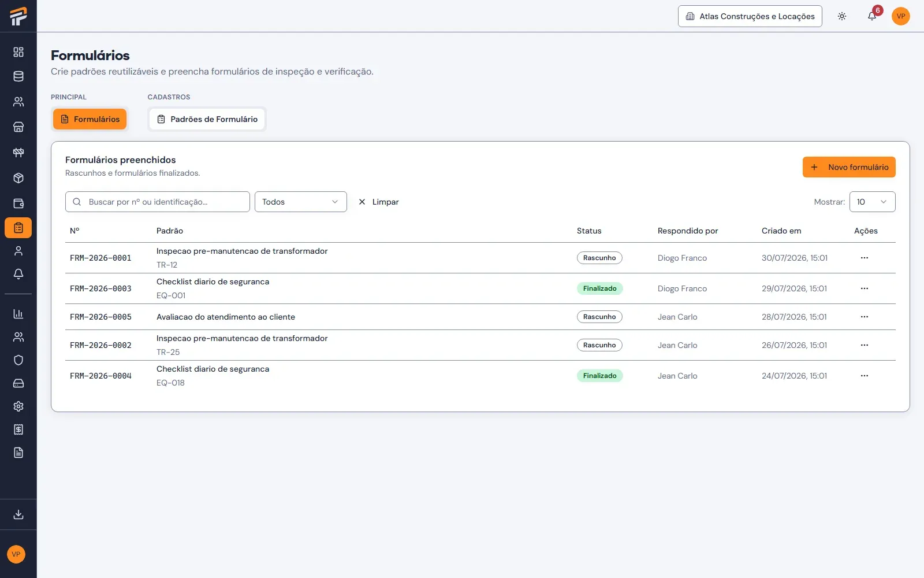Image resolution: width=924 pixels, height=578 pixels.
Task: Open the package box icon in sidebar
Action: tap(18, 178)
